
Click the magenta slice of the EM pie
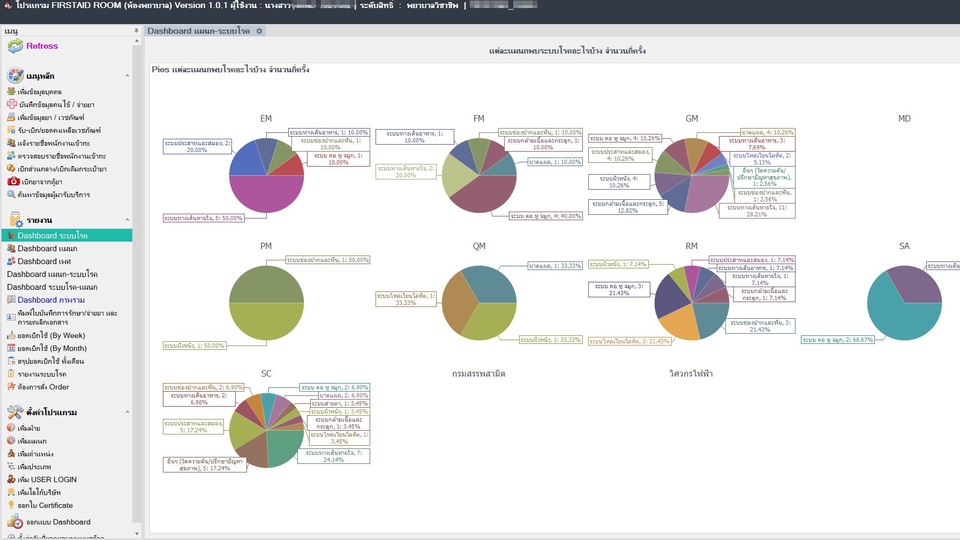pyautogui.click(x=266, y=193)
